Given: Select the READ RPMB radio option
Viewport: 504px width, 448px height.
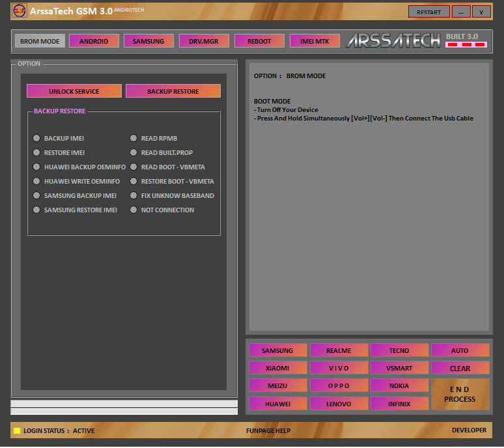Looking at the screenshot, I should click(x=134, y=139).
